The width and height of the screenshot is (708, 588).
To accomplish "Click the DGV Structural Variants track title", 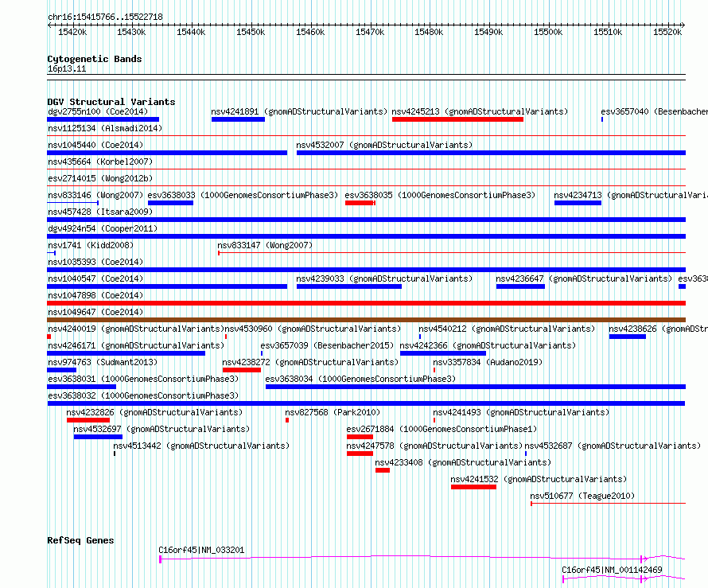I will point(111,102).
